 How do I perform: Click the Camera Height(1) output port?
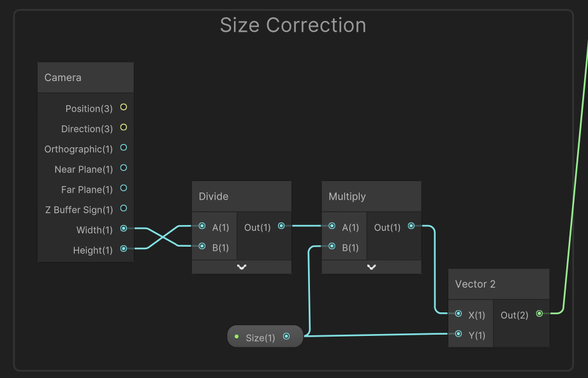click(x=124, y=249)
